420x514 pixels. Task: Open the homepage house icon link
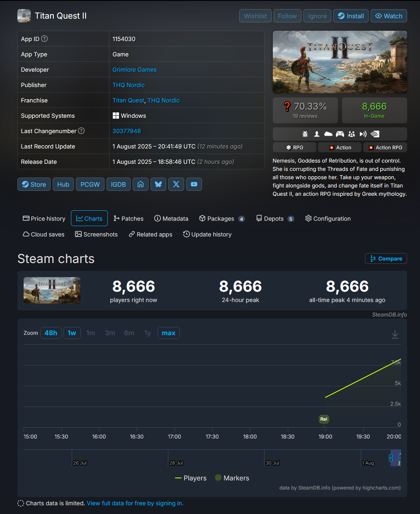pos(141,184)
